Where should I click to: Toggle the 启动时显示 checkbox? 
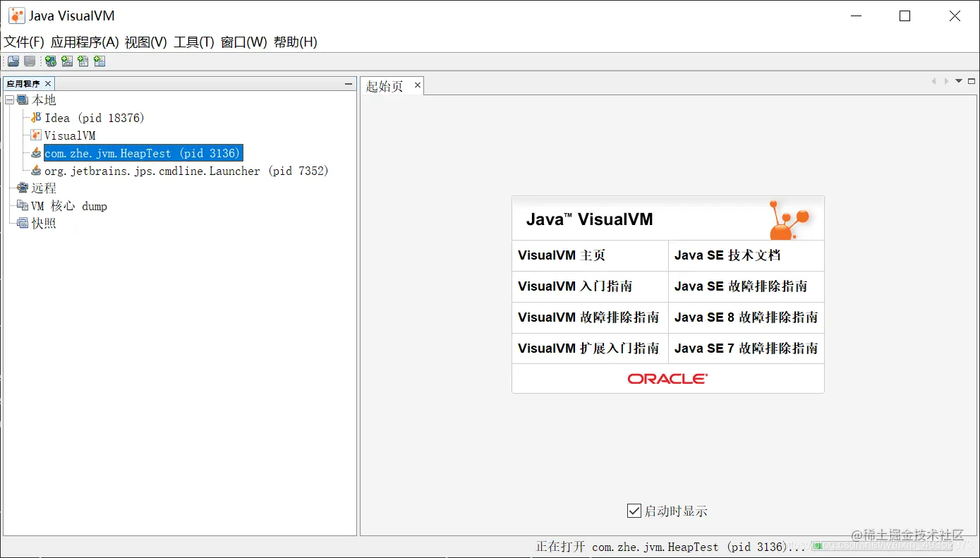coord(634,511)
